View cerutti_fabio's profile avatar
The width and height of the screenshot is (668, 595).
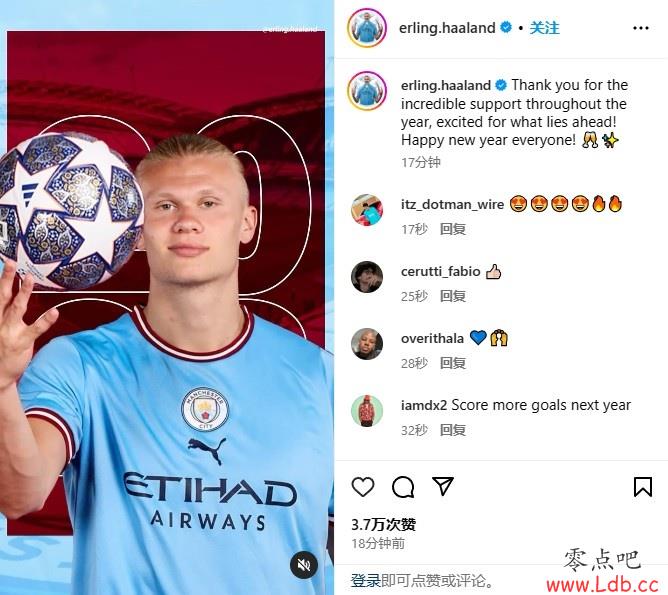367,277
